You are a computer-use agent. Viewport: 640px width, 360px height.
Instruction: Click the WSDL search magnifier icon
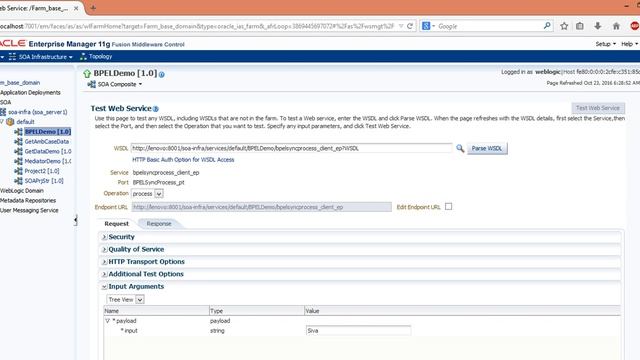pyautogui.click(x=460, y=148)
